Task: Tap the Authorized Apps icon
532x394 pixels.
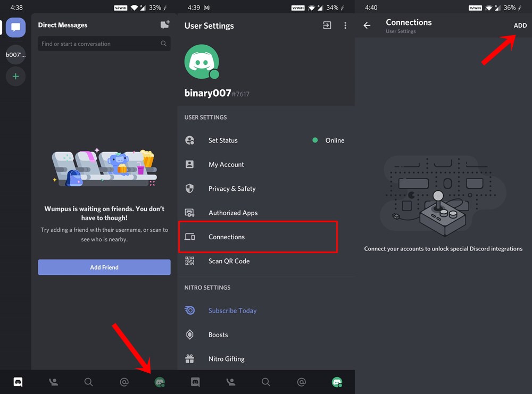Action: [x=190, y=213]
